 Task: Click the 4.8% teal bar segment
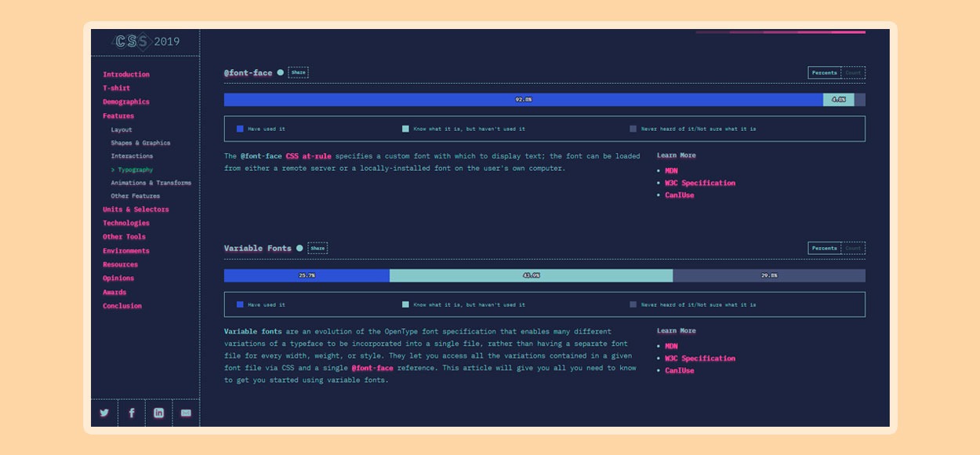[x=839, y=100]
